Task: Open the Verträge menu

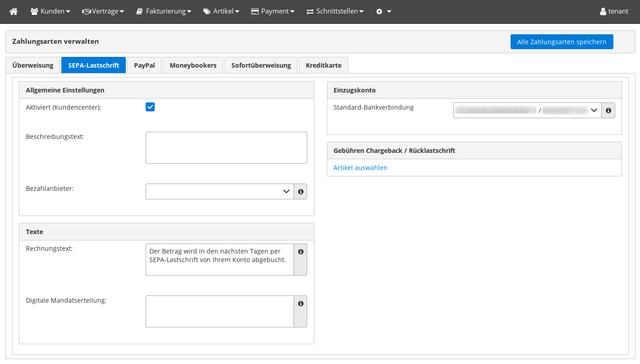Action: coord(103,11)
